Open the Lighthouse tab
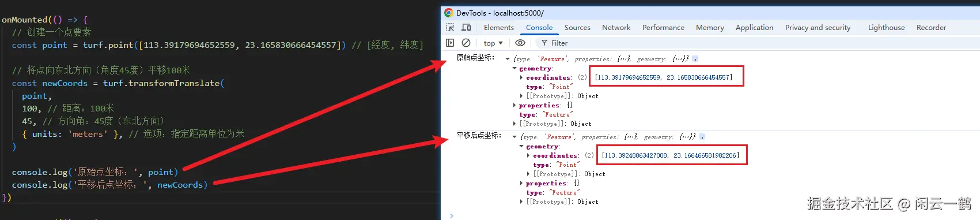Screen dimensions: 980x220 [886, 28]
